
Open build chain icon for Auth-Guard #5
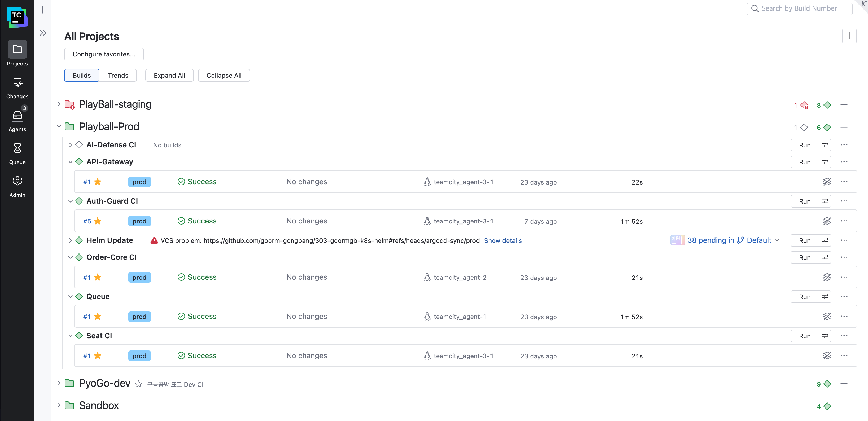tap(827, 221)
